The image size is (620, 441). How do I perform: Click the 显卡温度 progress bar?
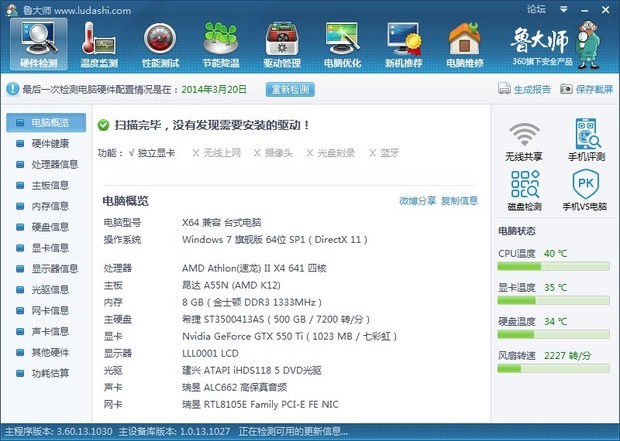554,301
